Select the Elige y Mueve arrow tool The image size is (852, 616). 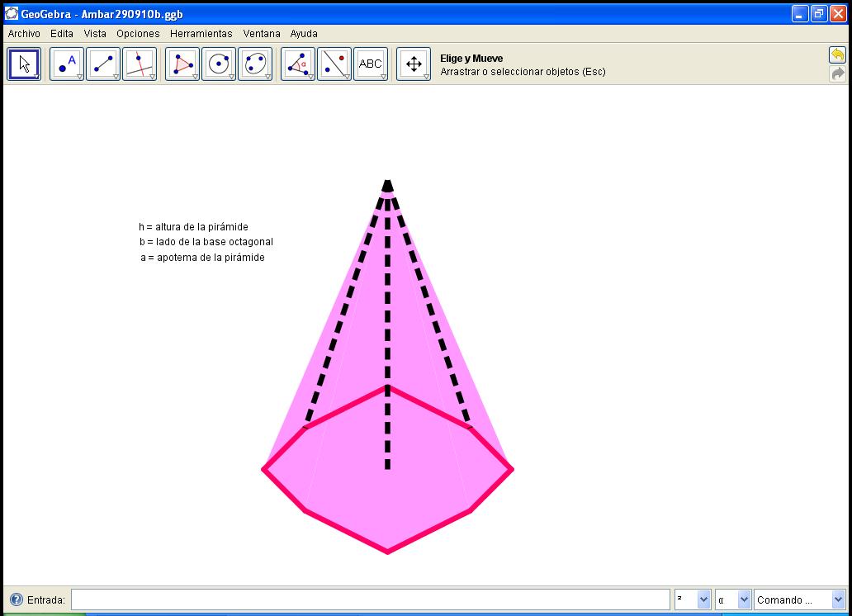24,64
